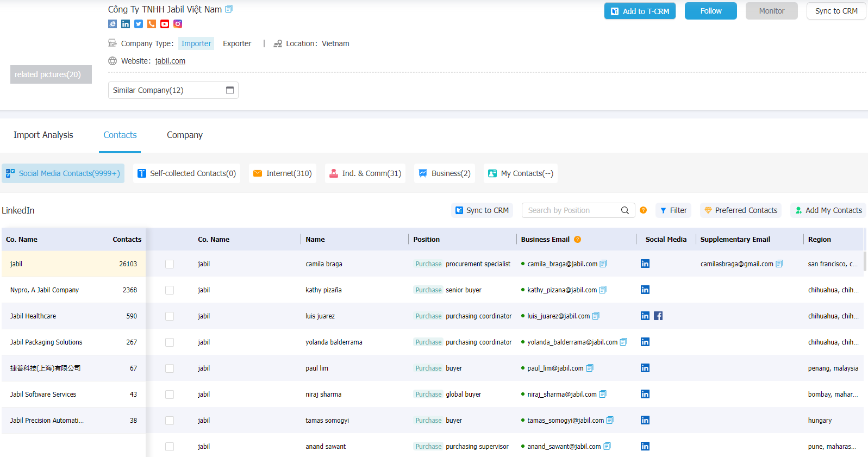Image resolution: width=868 pixels, height=457 pixels.
Task: Select Jabil Packaging Solutions row
Action: 73,342
